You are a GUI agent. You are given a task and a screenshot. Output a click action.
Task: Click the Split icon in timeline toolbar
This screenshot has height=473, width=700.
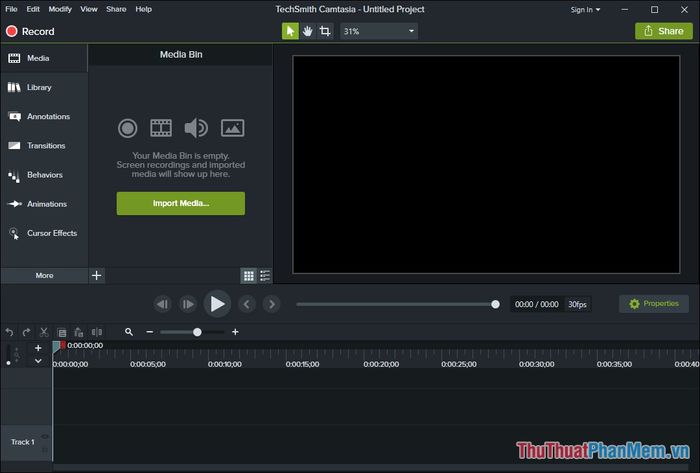pyautogui.click(x=97, y=332)
